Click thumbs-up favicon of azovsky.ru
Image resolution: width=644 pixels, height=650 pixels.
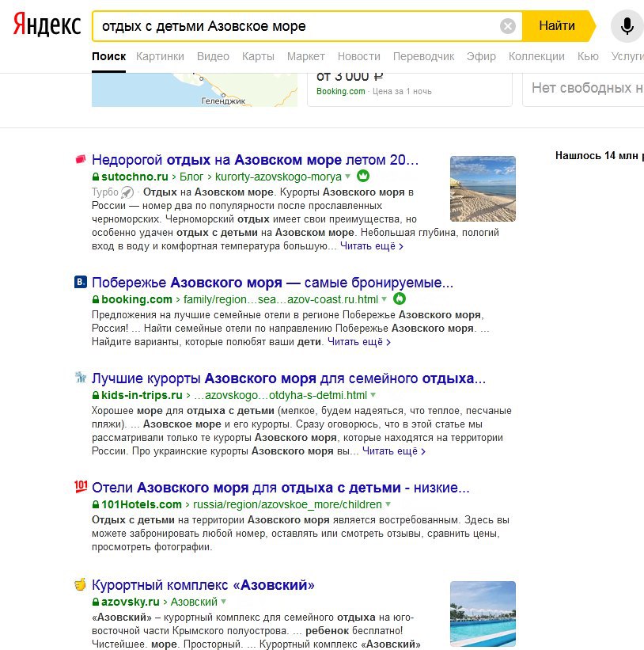click(81, 584)
